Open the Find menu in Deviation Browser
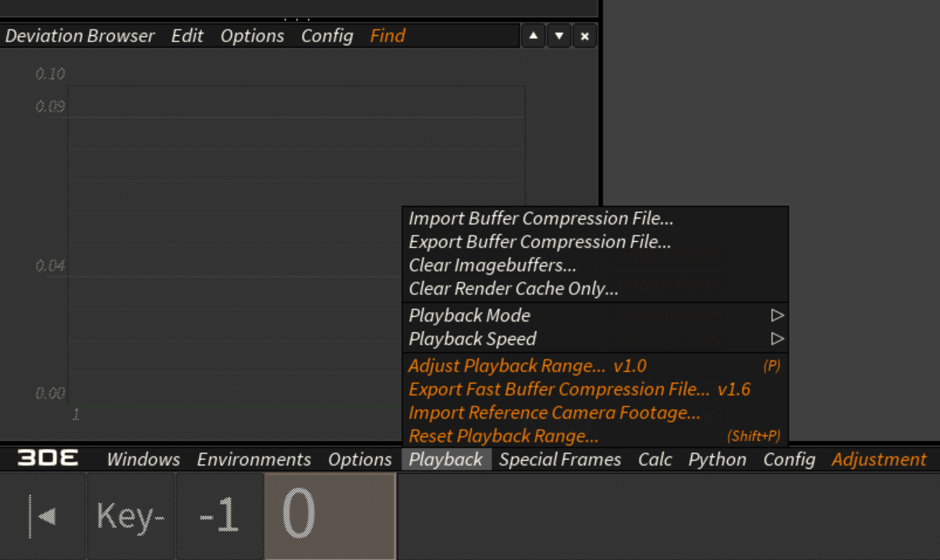940x560 pixels. pyautogui.click(x=388, y=36)
